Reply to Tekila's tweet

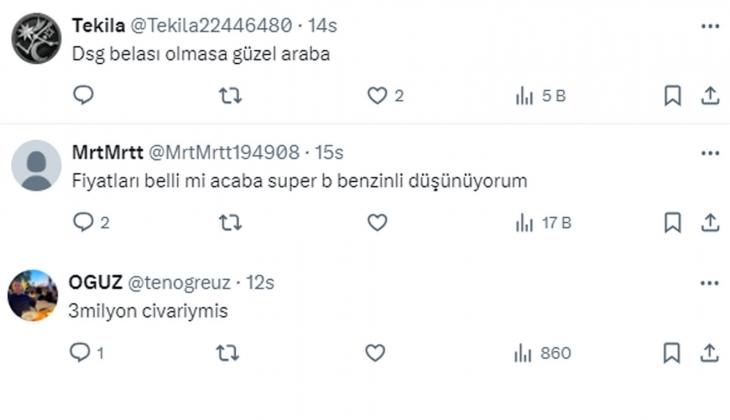pyautogui.click(x=84, y=96)
